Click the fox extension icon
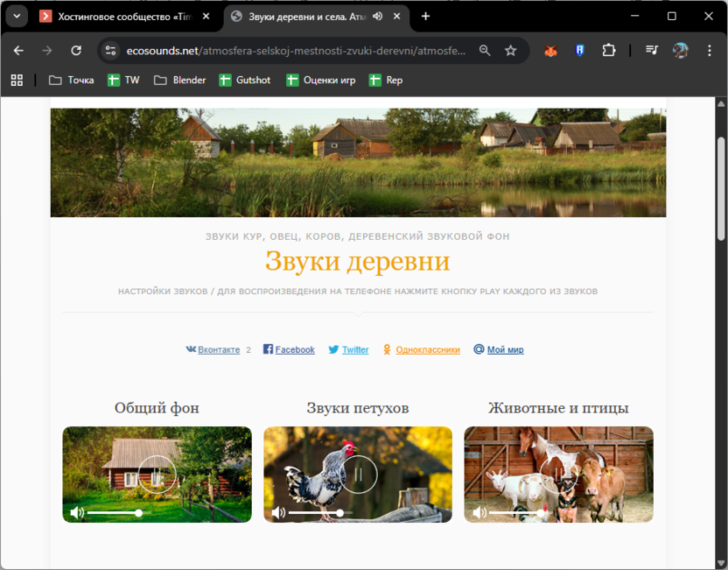This screenshot has height=570, width=728. [550, 51]
